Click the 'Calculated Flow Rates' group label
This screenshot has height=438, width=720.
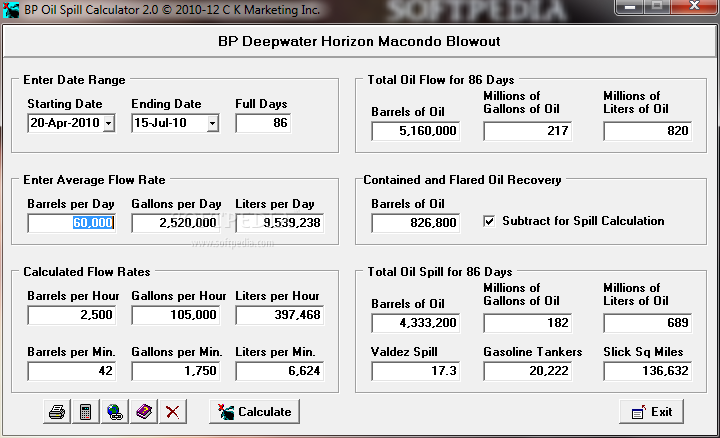click(87, 272)
